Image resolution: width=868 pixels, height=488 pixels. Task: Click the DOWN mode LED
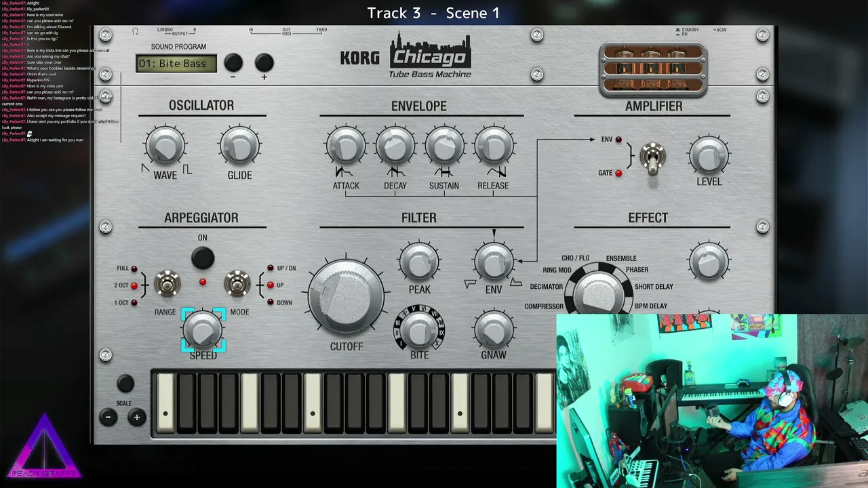pos(271,302)
